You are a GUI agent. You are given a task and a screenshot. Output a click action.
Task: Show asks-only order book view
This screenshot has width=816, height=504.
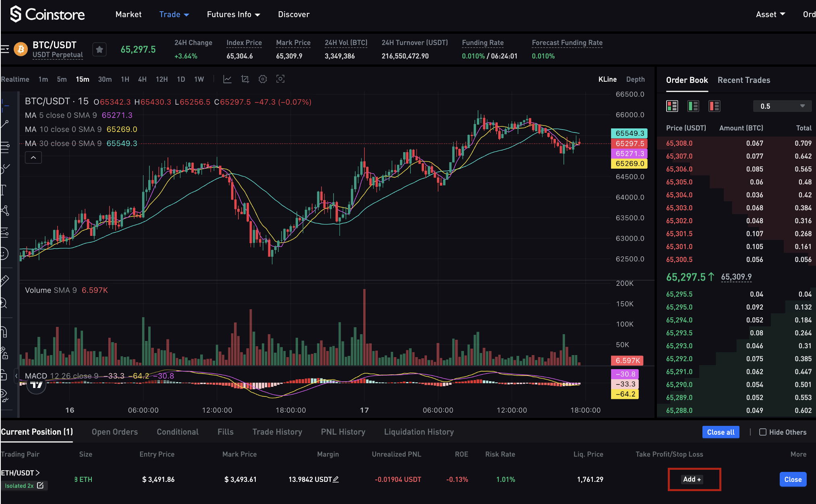[714, 106]
